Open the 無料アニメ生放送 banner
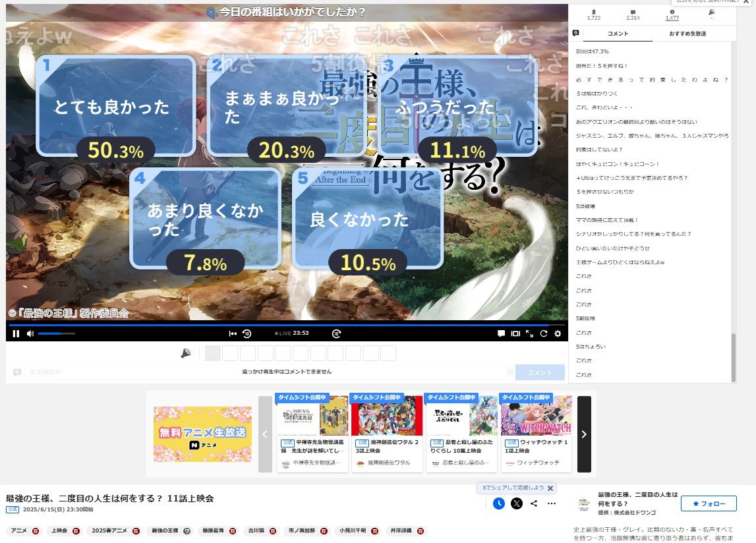 202,434
